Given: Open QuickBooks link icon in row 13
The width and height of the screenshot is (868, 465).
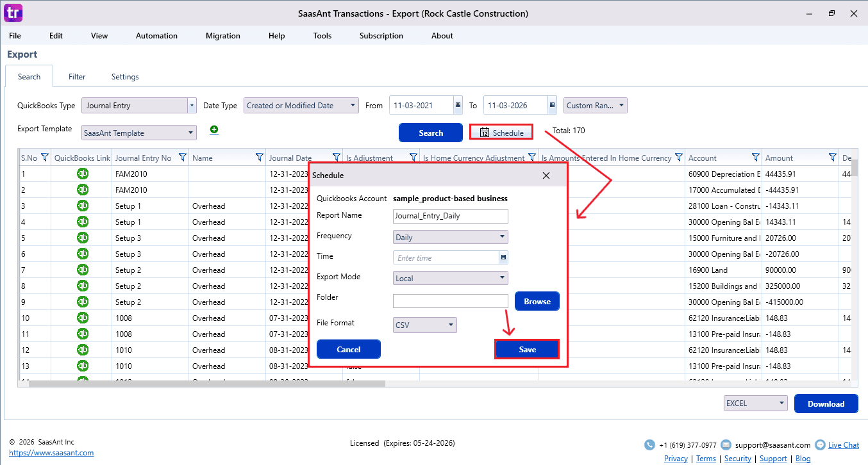Looking at the screenshot, I should coord(83,366).
